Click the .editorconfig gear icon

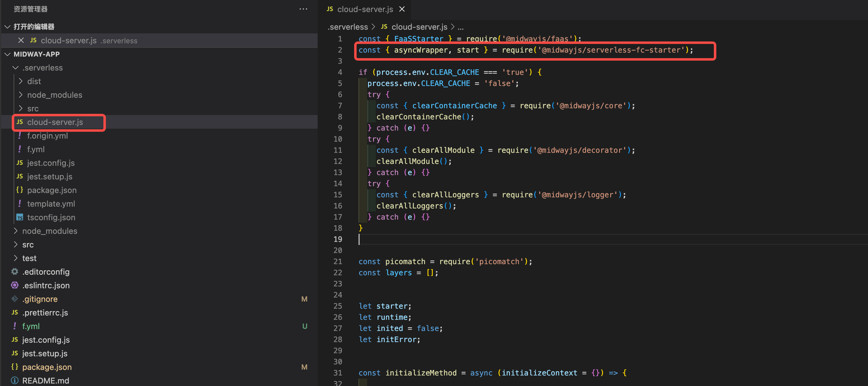click(15, 272)
